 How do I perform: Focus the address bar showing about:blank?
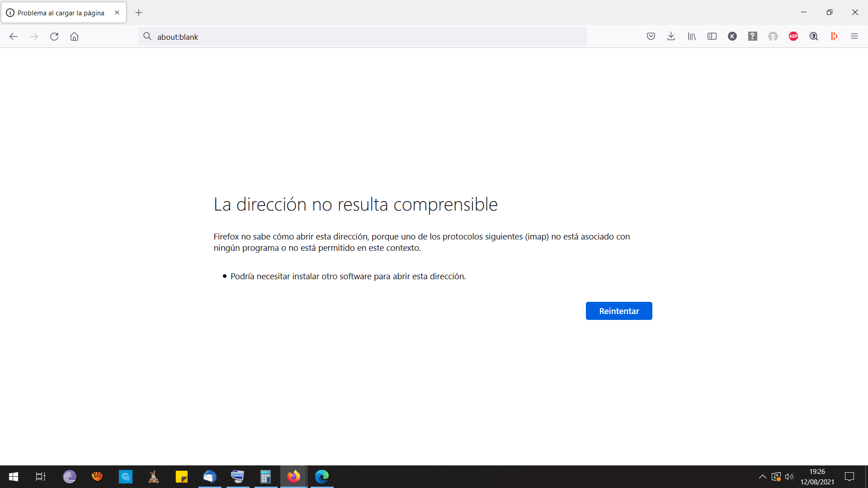363,37
